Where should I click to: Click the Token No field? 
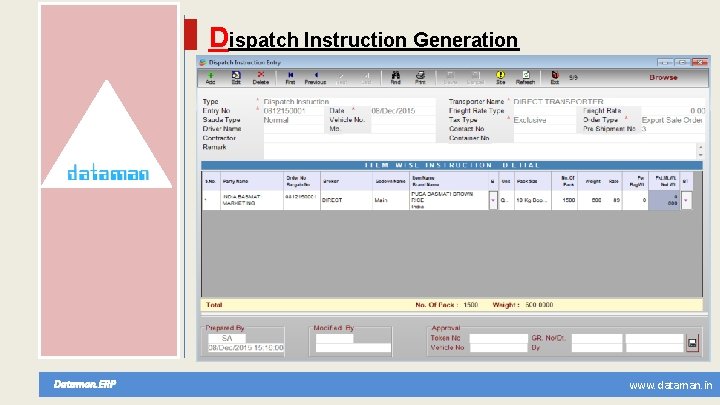pos(498,338)
